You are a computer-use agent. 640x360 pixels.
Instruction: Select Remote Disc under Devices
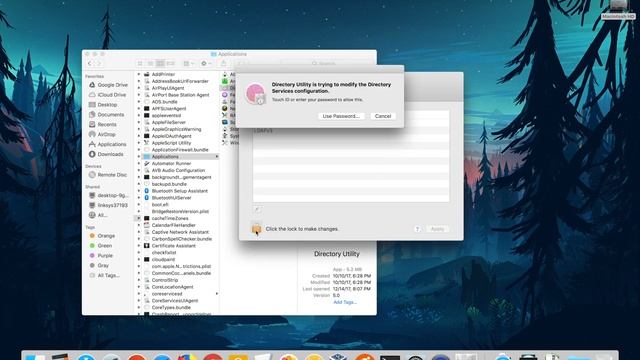coord(108,175)
